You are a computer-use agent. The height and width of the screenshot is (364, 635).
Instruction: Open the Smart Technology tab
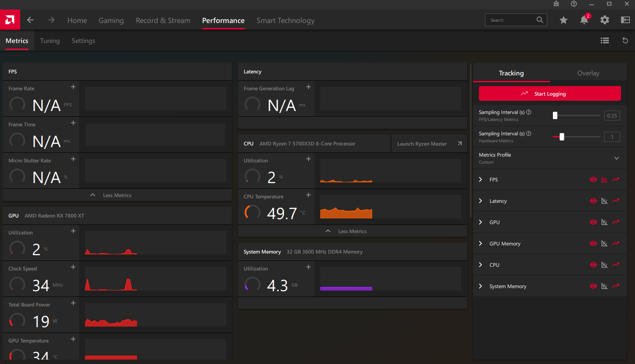286,20
